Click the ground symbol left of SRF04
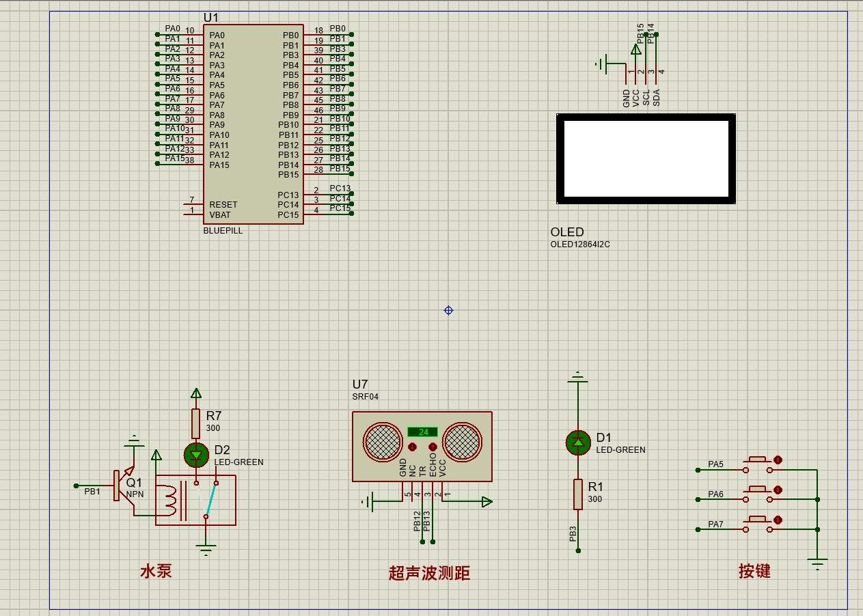The height and width of the screenshot is (616, 863). [368, 503]
